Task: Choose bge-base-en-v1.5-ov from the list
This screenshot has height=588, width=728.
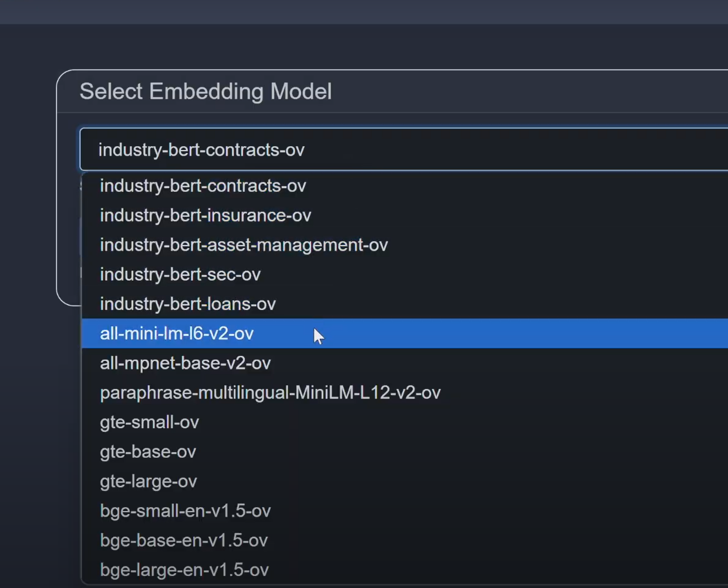Action: point(184,540)
